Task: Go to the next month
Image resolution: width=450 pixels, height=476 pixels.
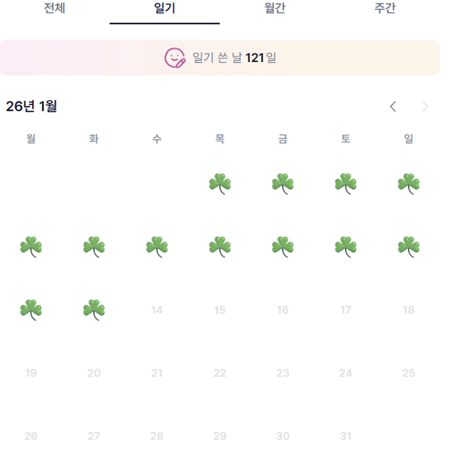Action: (426, 107)
